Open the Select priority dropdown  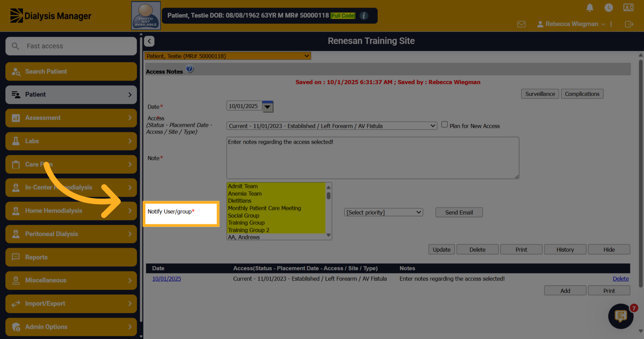point(383,212)
